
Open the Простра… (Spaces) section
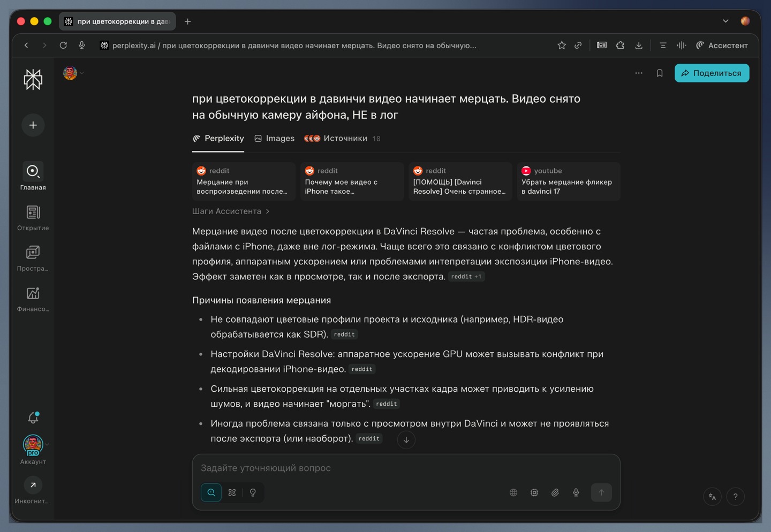click(33, 258)
